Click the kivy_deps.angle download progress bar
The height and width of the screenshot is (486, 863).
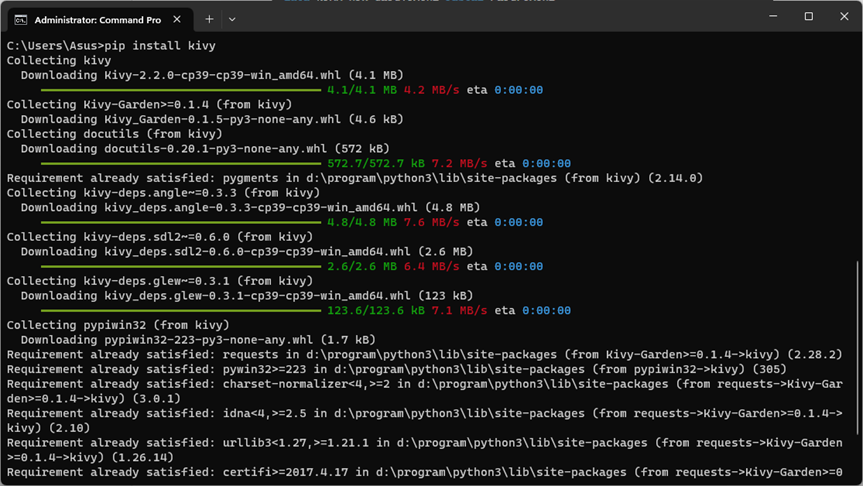tap(181, 223)
